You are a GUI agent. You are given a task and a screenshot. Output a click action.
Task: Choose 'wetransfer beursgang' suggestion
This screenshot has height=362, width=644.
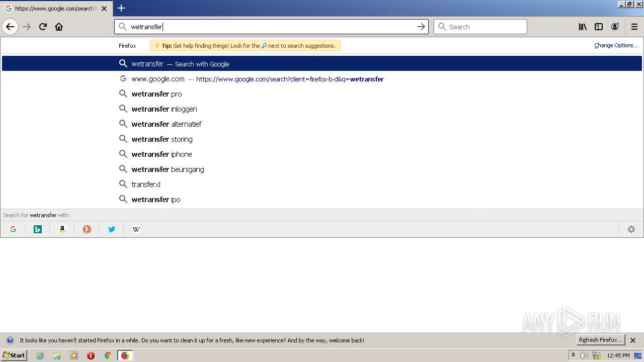322,169
